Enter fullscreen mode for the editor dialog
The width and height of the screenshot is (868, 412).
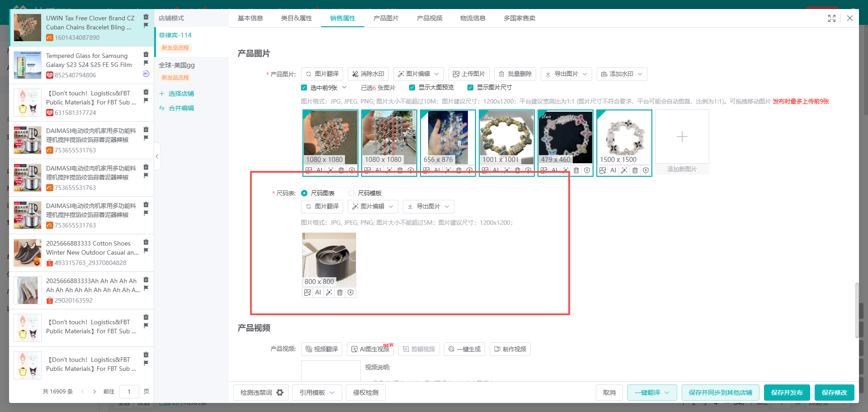(x=831, y=18)
